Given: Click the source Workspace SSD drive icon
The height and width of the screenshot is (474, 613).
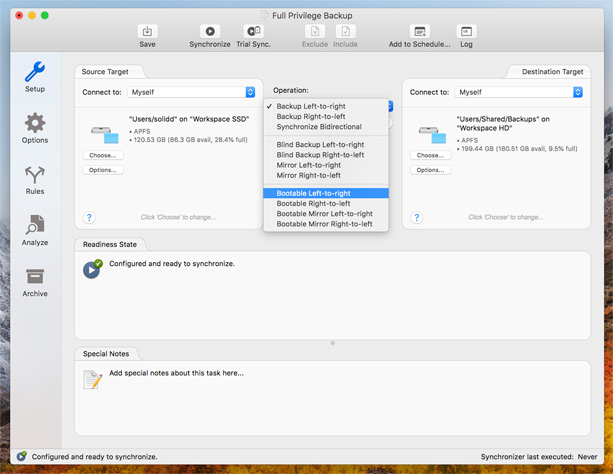Looking at the screenshot, I should pyautogui.click(x=105, y=135).
